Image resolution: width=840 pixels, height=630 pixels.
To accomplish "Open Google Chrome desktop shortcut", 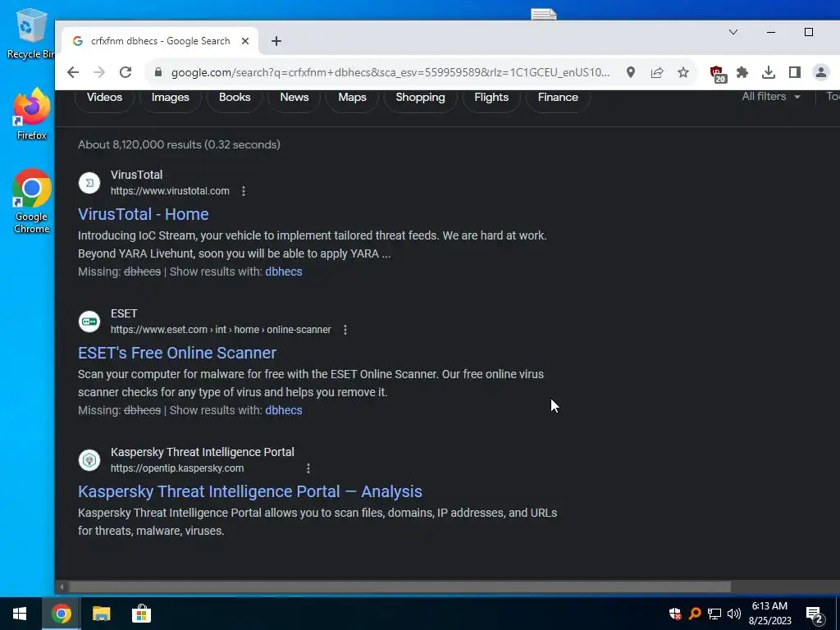I will click(32, 202).
